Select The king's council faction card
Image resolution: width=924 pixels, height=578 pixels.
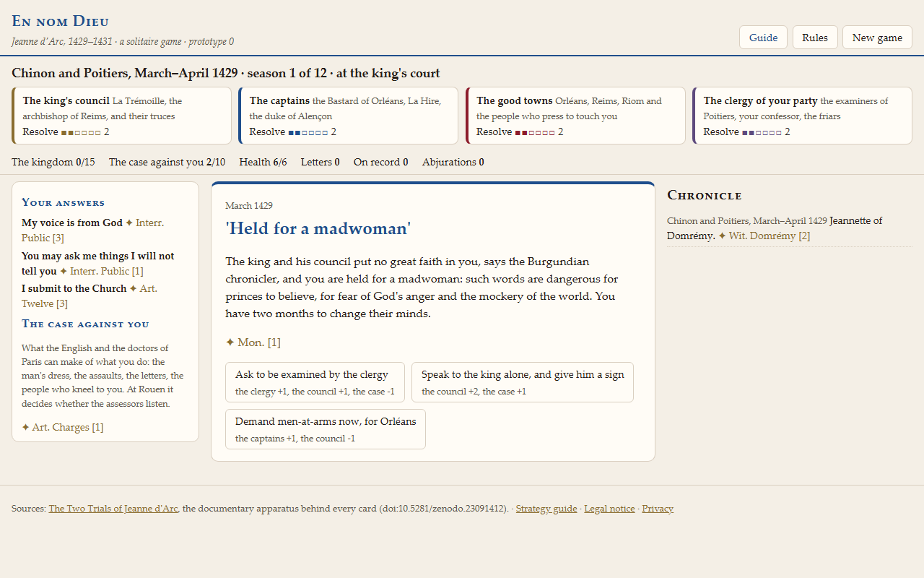point(121,116)
